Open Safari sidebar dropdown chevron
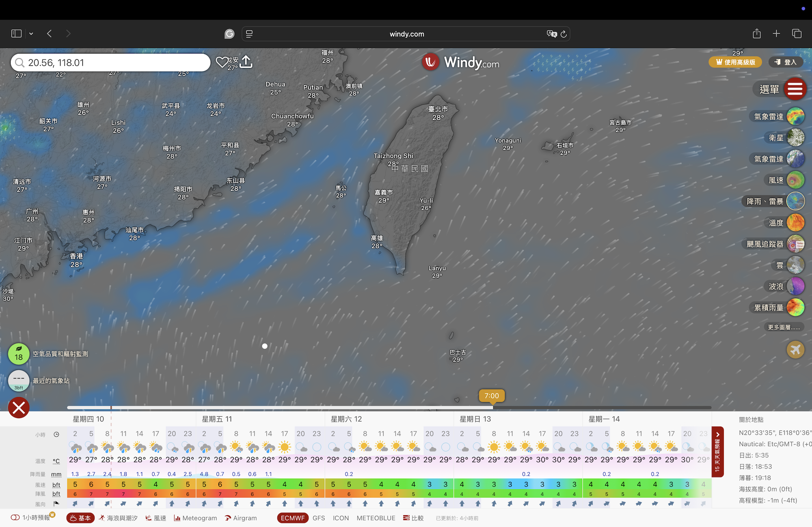812x527 pixels. [x=31, y=34]
